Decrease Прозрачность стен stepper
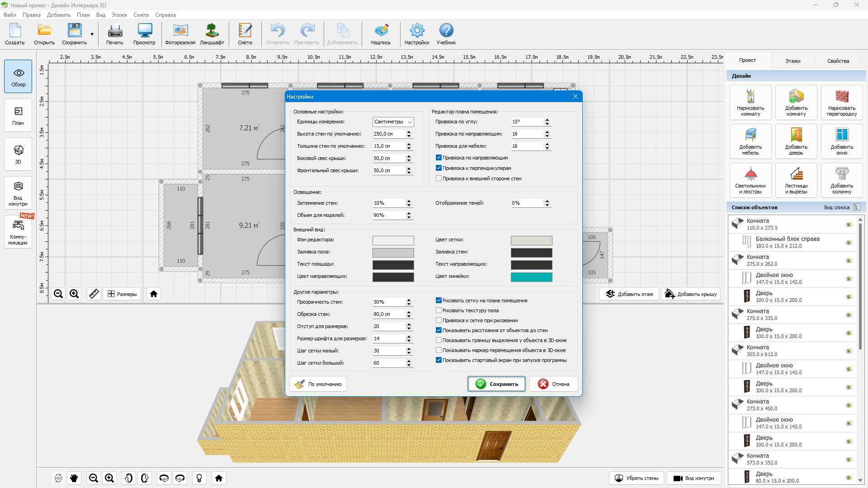Image resolution: width=868 pixels, height=488 pixels. [x=409, y=304]
